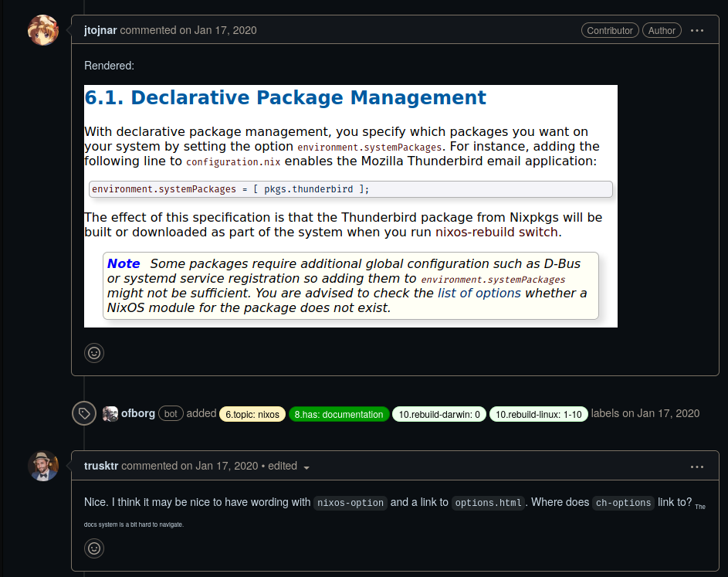
Task: Open jtojnar username link
Action: click(100, 30)
